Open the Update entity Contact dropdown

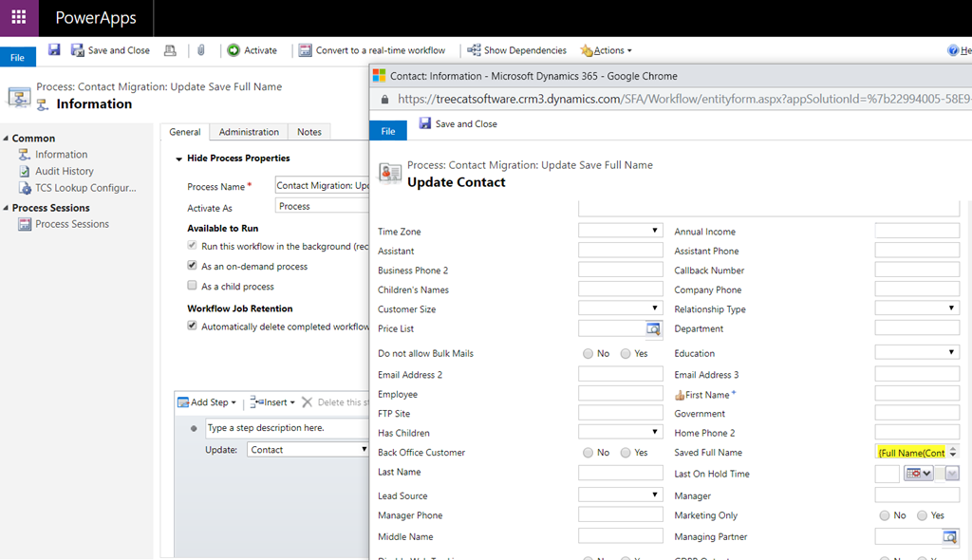308,450
